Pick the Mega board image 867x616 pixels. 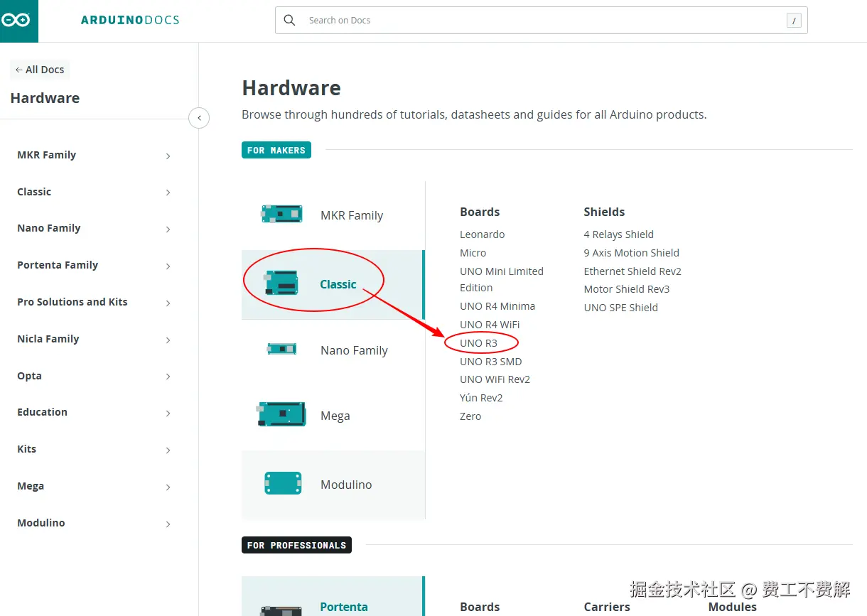pyautogui.click(x=281, y=414)
